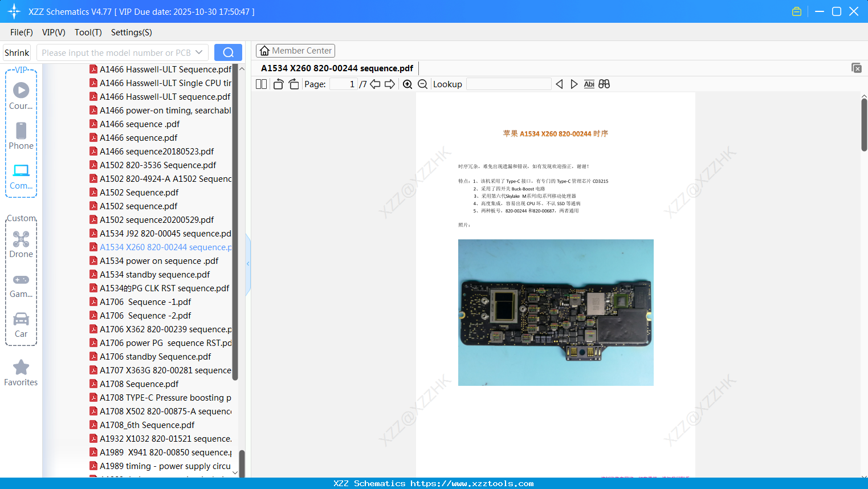Open A1707 X363G 820-00281 sequence file

pos(165,370)
